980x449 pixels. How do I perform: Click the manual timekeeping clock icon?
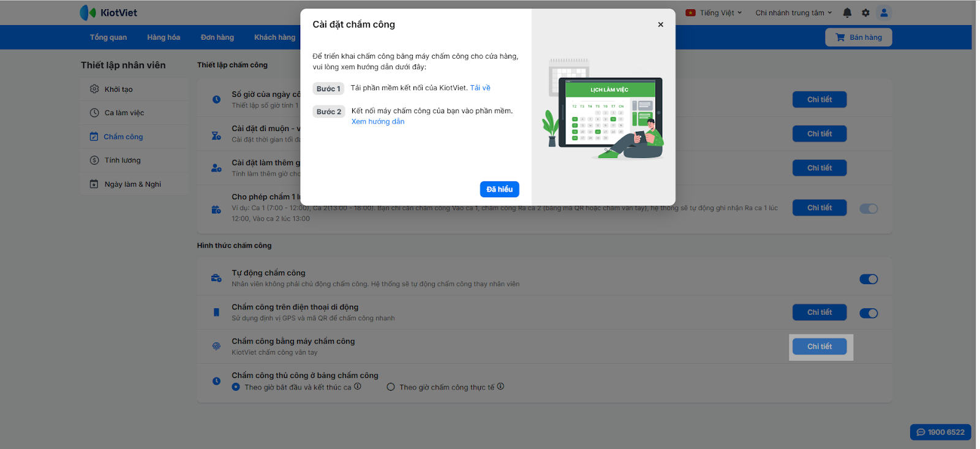click(216, 381)
